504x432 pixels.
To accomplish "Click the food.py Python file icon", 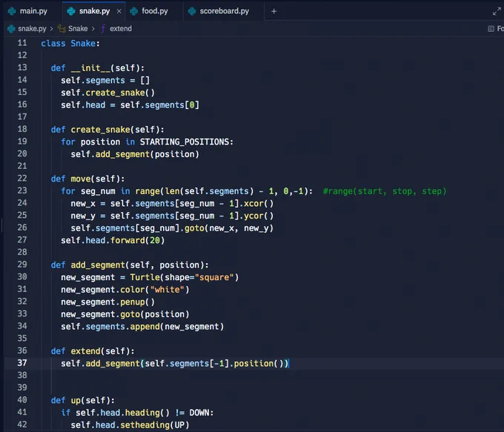I will [133, 11].
